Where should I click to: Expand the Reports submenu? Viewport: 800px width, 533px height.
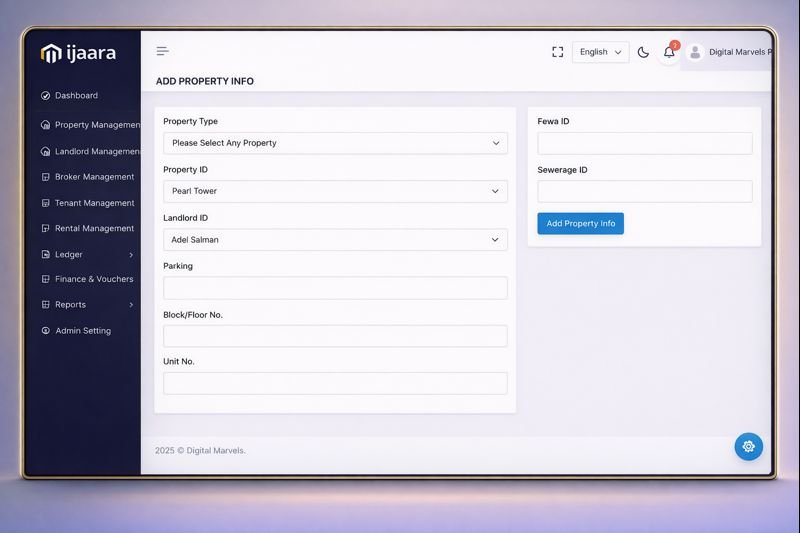click(130, 305)
